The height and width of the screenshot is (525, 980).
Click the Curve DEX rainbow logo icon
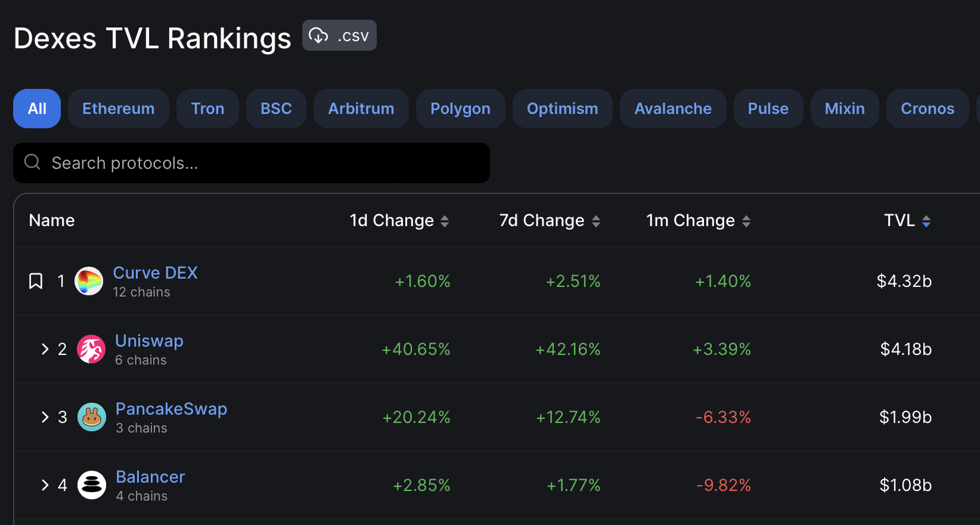(89, 281)
